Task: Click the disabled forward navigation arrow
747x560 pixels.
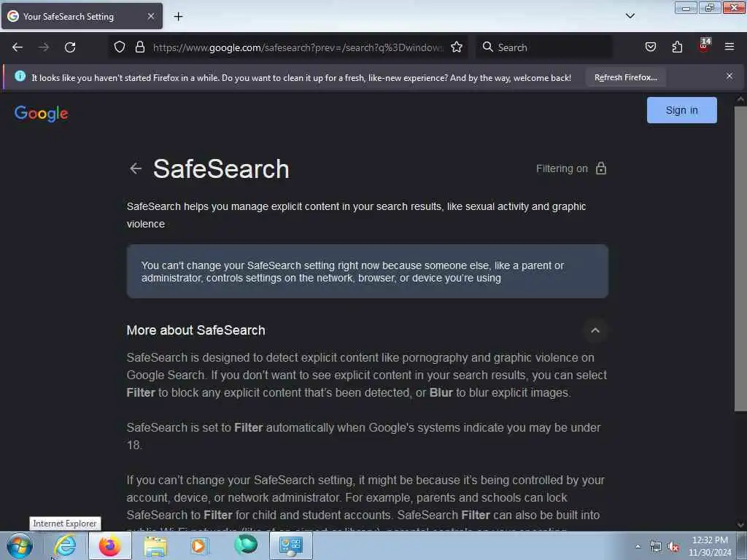Action: [44, 47]
